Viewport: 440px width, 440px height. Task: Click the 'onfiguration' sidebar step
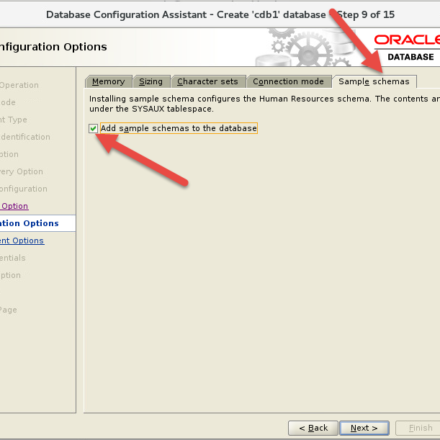24,189
